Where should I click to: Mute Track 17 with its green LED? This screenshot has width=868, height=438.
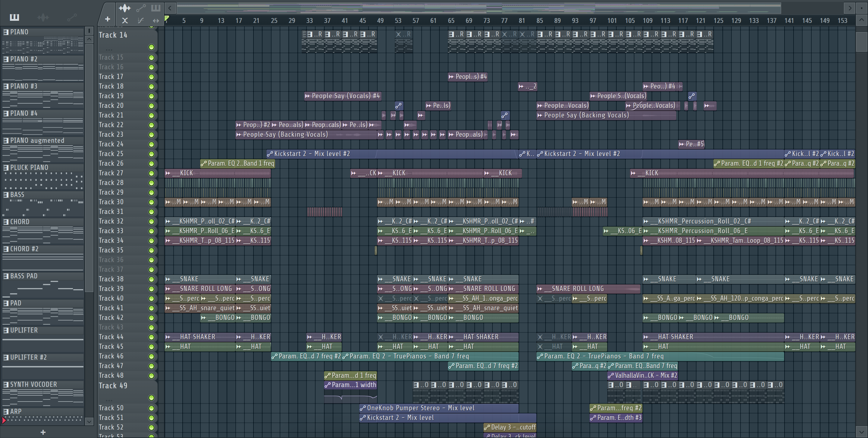pyautogui.click(x=151, y=77)
